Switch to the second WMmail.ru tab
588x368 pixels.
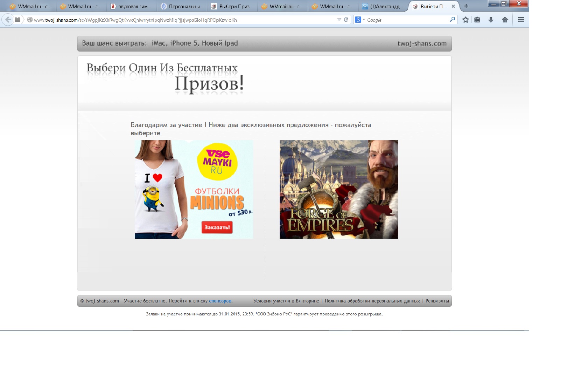tap(81, 6)
